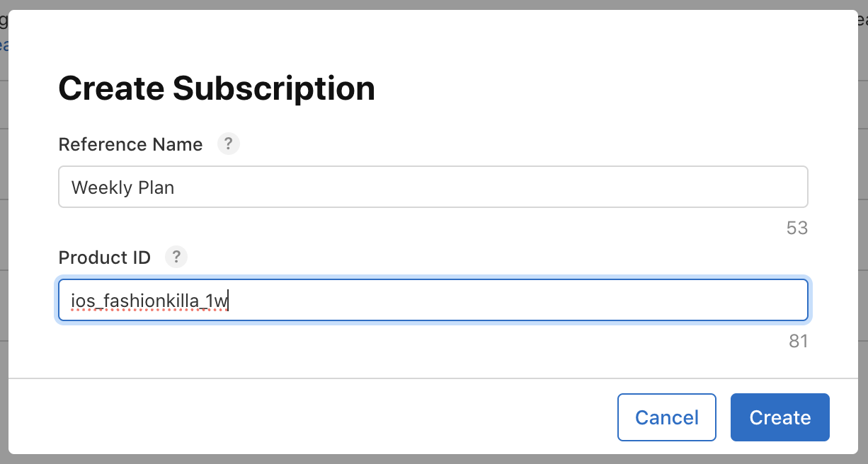Select the Weekly Plan text
Viewport: 868px width, 464px height.
pyautogui.click(x=122, y=187)
